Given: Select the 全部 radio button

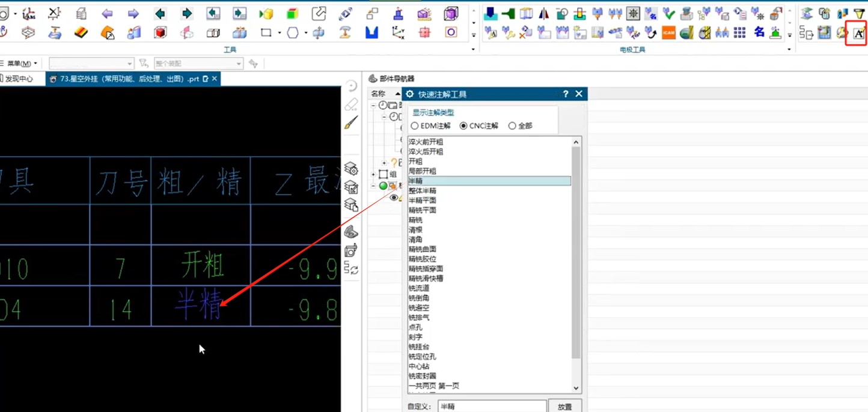Looking at the screenshot, I should coord(512,126).
